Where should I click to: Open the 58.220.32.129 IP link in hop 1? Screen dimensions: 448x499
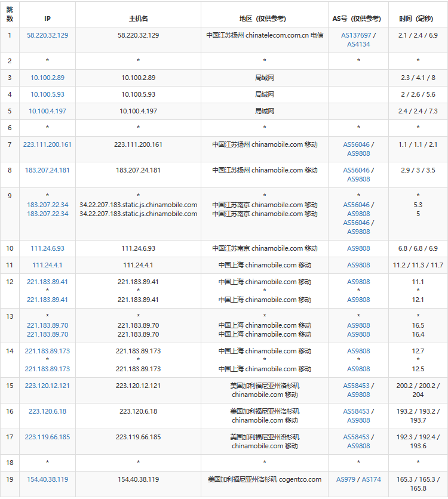pyautogui.click(x=47, y=35)
